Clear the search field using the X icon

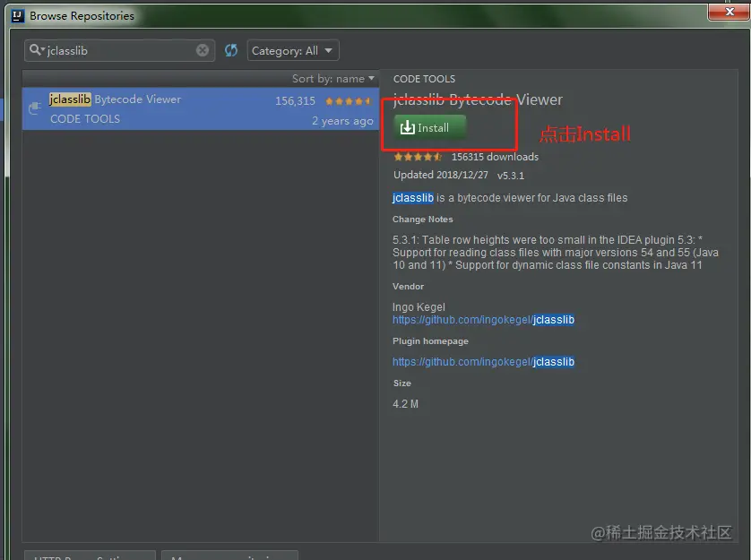pos(203,50)
